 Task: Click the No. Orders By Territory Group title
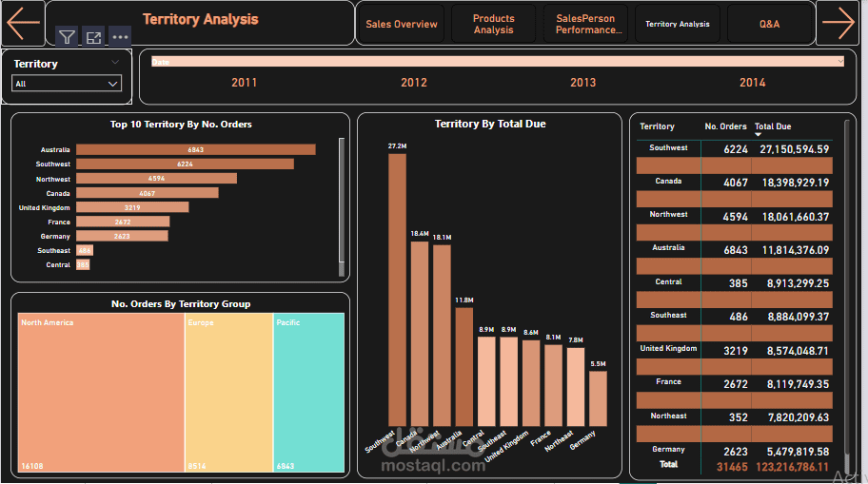click(x=181, y=303)
